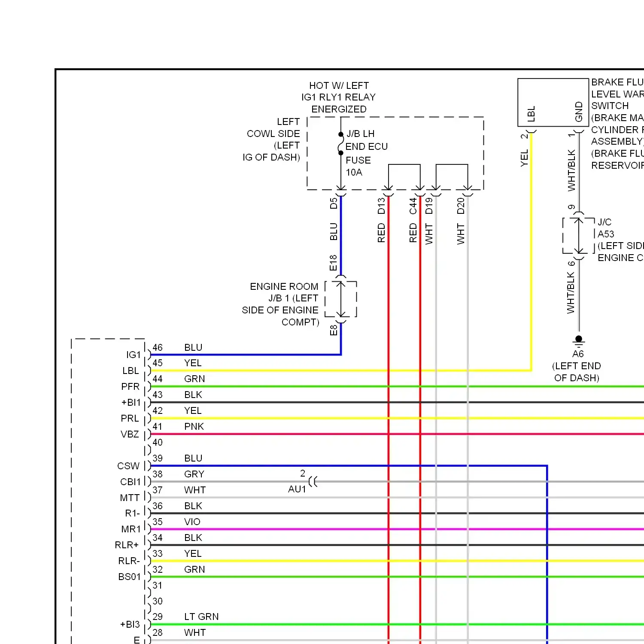Click the CSW pin name

tap(128, 466)
